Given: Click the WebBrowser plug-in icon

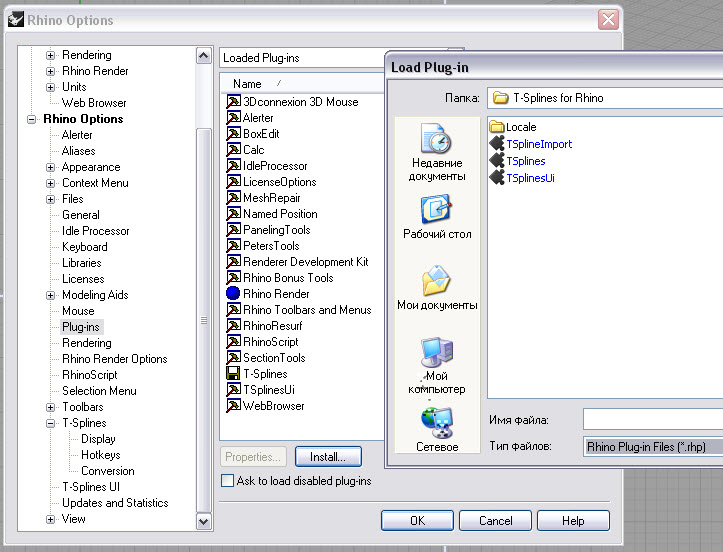Looking at the screenshot, I should (233, 405).
